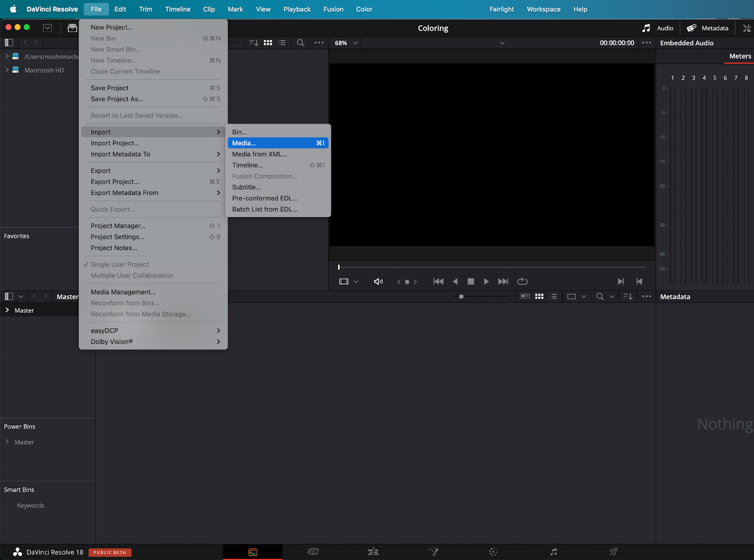
Task: Open the Playback menu in menu bar
Action: [297, 9]
